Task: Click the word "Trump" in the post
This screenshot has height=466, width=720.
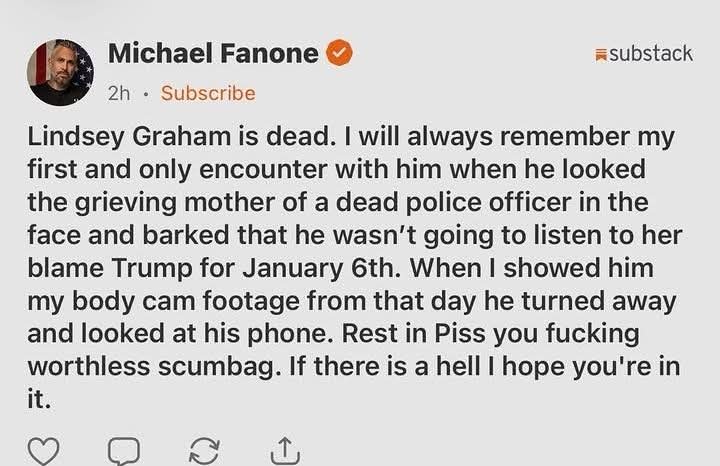Action: point(152,269)
